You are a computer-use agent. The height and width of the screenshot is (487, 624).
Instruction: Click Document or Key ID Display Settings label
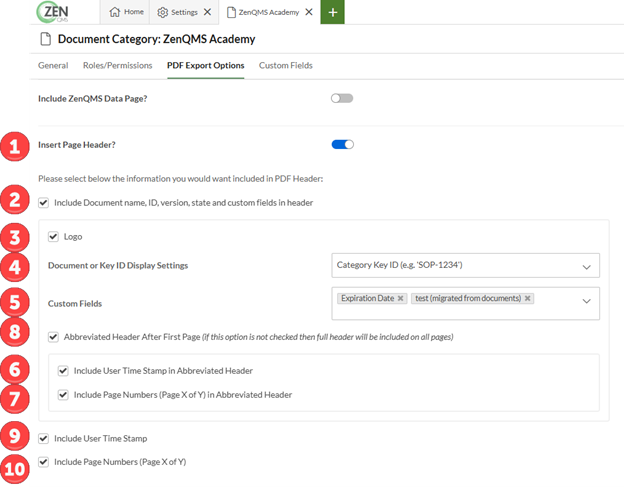click(x=118, y=265)
